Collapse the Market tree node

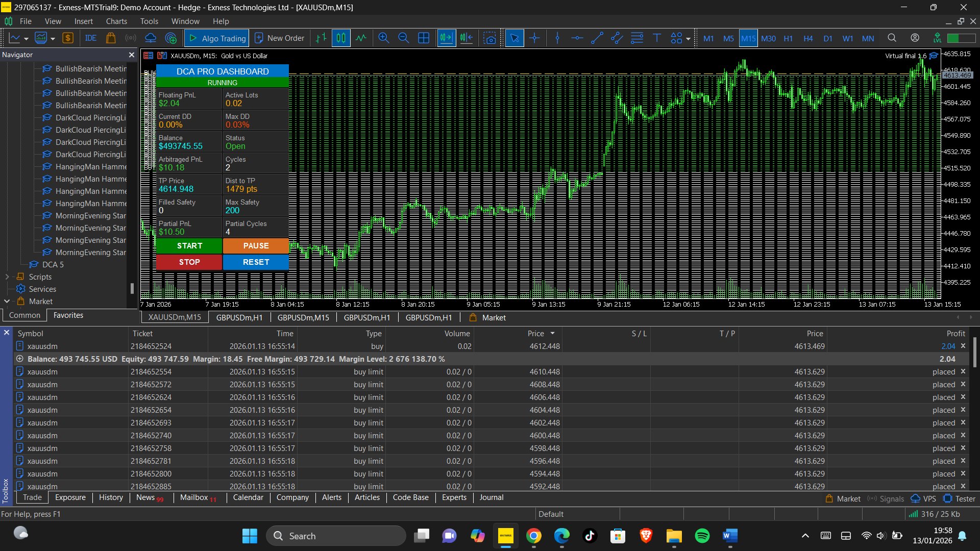[x=7, y=302]
